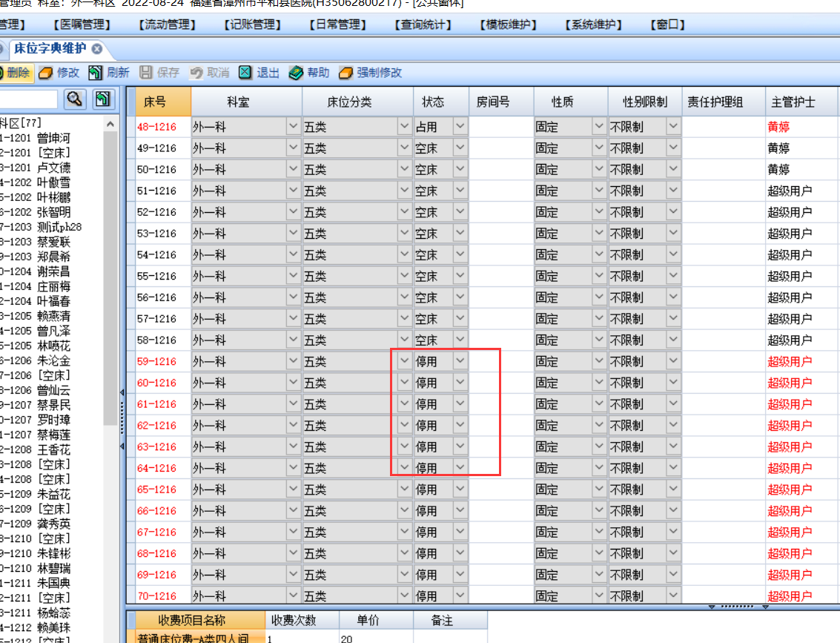Open 帮助 help from toolbar
Viewport: 840px width, 643px height.
point(308,73)
